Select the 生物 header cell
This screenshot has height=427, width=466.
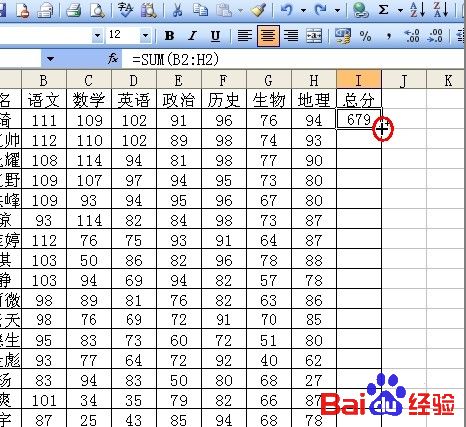coord(269,99)
